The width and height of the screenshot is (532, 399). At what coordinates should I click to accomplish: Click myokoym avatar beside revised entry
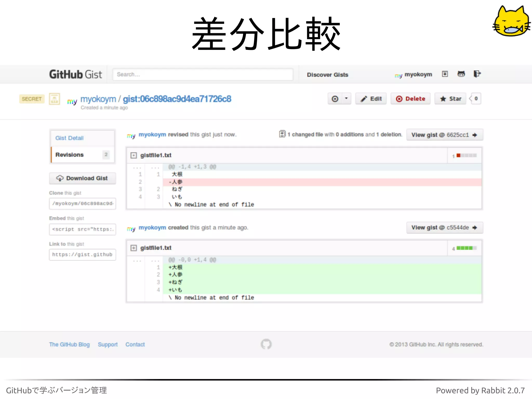pyautogui.click(x=131, y=136)
